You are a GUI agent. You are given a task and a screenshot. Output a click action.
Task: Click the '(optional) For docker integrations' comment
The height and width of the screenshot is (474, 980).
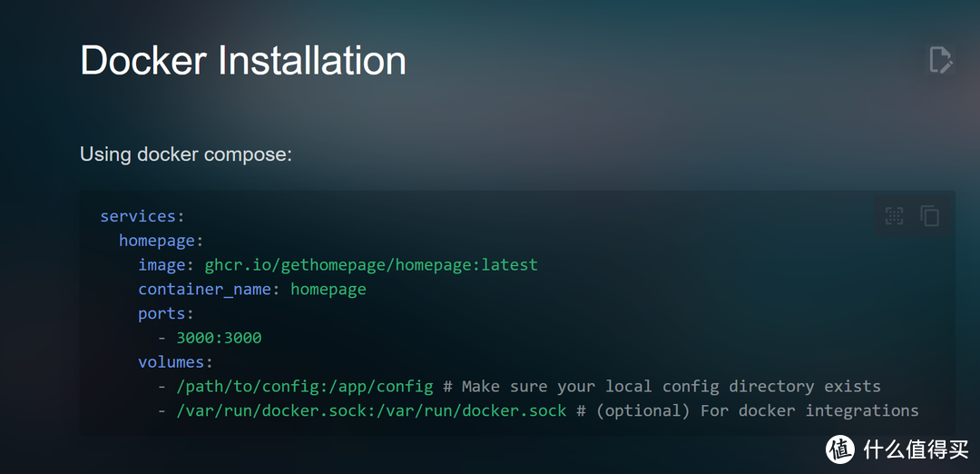click(757, 411)
